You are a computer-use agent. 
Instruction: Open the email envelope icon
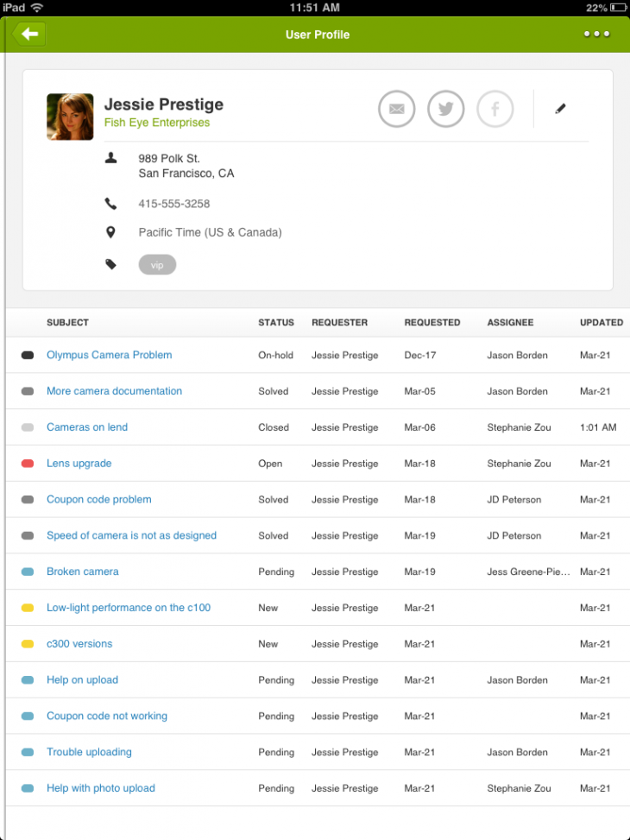pos(396,109)
